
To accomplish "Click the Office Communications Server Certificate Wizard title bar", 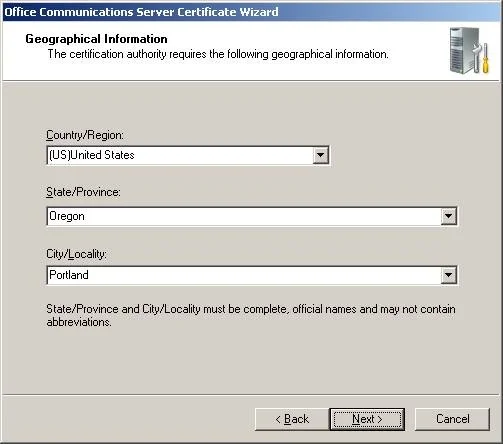I will 251,12.
